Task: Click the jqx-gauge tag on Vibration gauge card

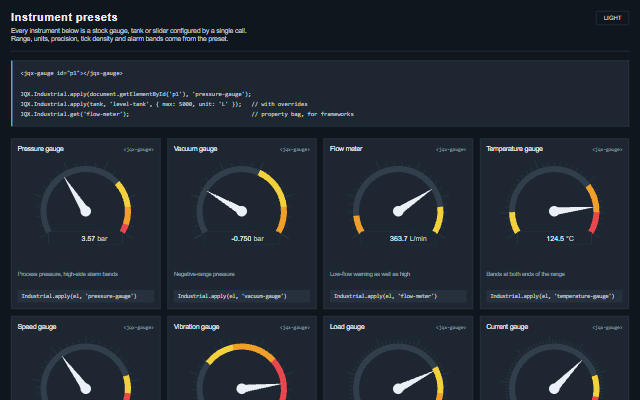Action: point(295,328)
